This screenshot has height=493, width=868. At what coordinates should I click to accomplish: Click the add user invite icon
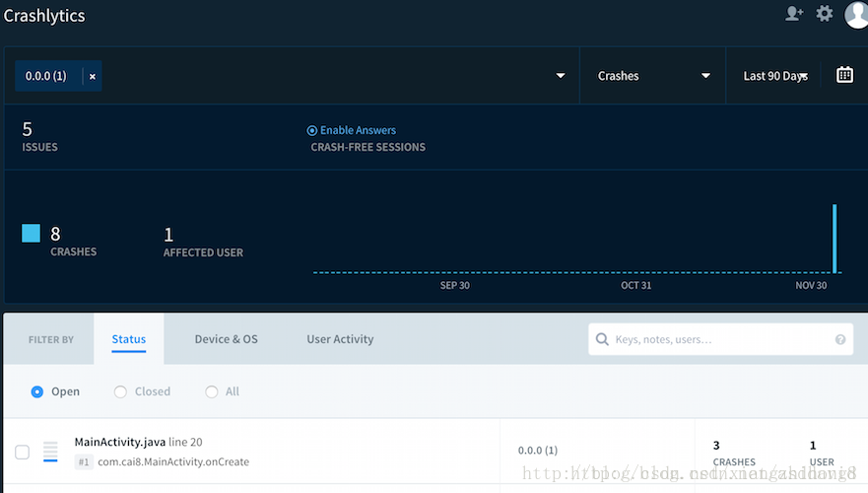click(794, 13)
